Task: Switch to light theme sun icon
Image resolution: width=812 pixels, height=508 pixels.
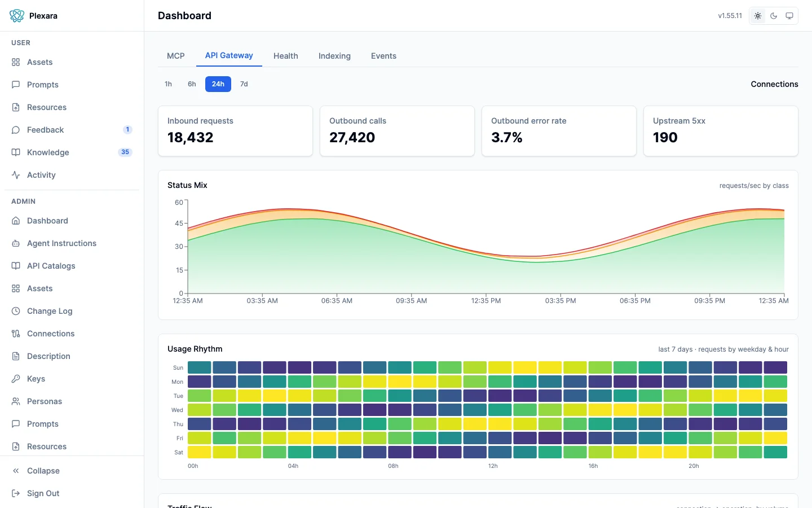Action: tap(758, 16)
